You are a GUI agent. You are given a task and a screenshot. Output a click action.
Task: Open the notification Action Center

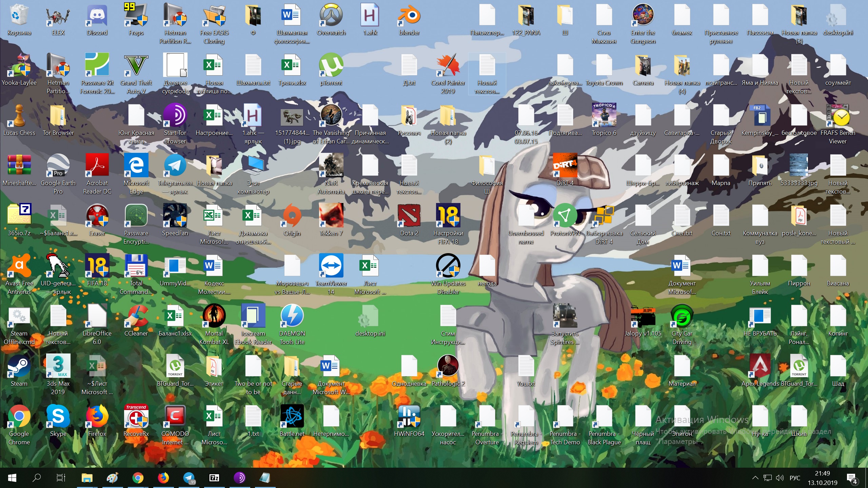852,478
